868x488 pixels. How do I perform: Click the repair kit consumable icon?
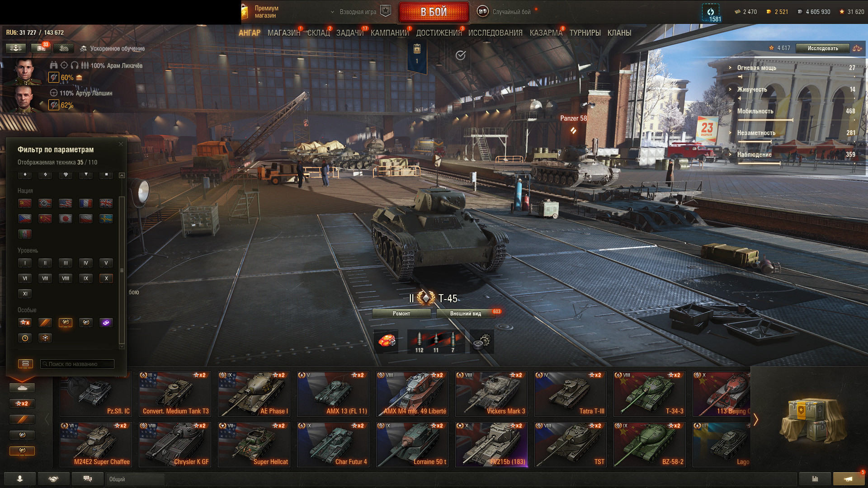click(x=387, y=342)
